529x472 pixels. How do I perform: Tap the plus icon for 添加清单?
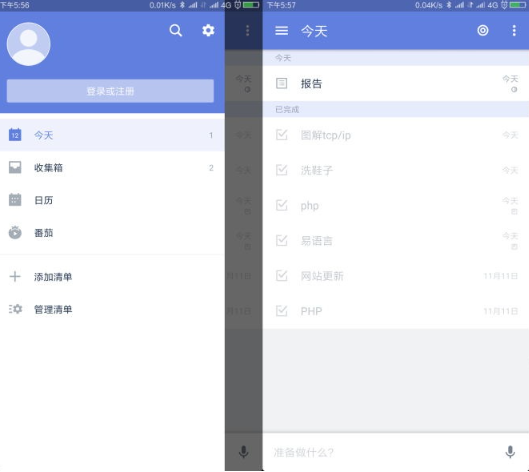point(15,277)
